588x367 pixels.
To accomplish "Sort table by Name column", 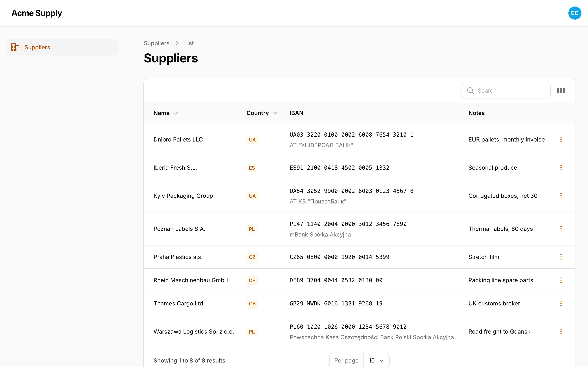I will [165, 113].
